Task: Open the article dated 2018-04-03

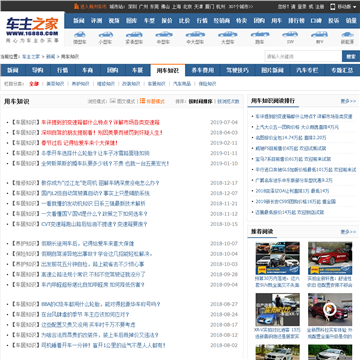Action: (x=102, y=133)
